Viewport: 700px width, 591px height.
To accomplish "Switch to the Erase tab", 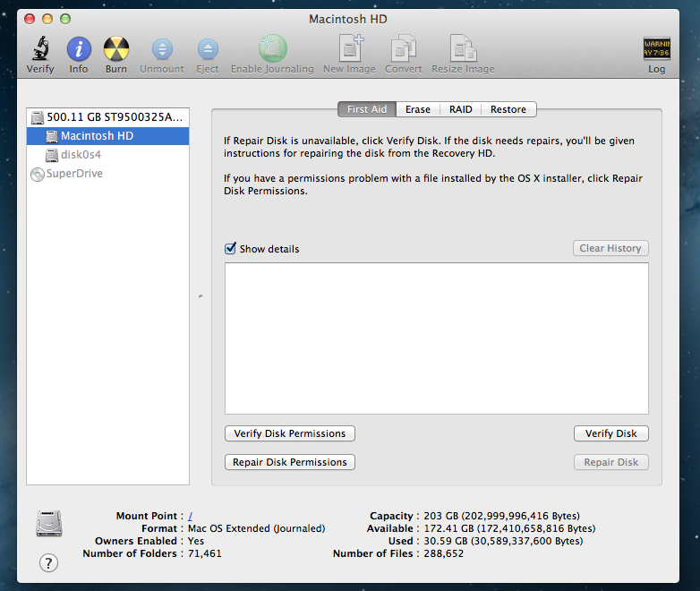I will (418, 109).
